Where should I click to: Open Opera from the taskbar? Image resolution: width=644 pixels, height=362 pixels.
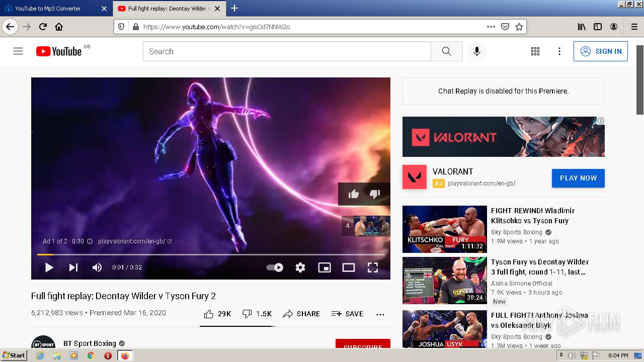click(x=108, y=355)
